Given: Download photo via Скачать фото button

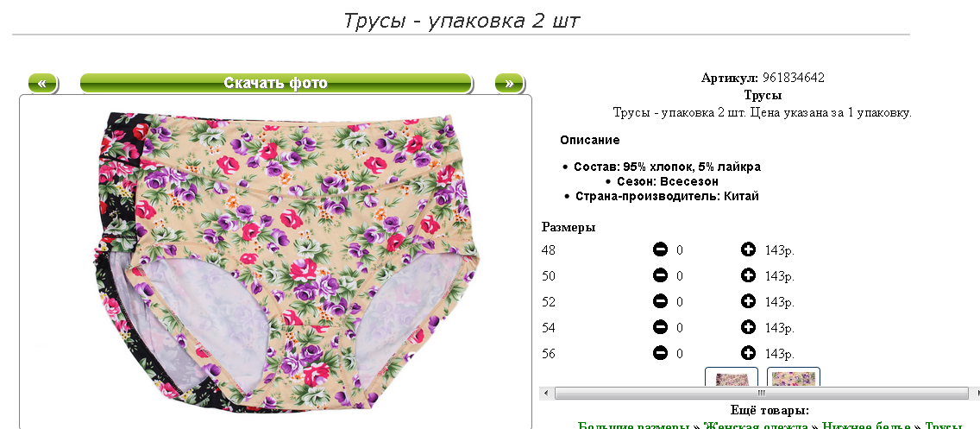Looking at the screenshot, I should pyautogui.click(x=276, y=83).
